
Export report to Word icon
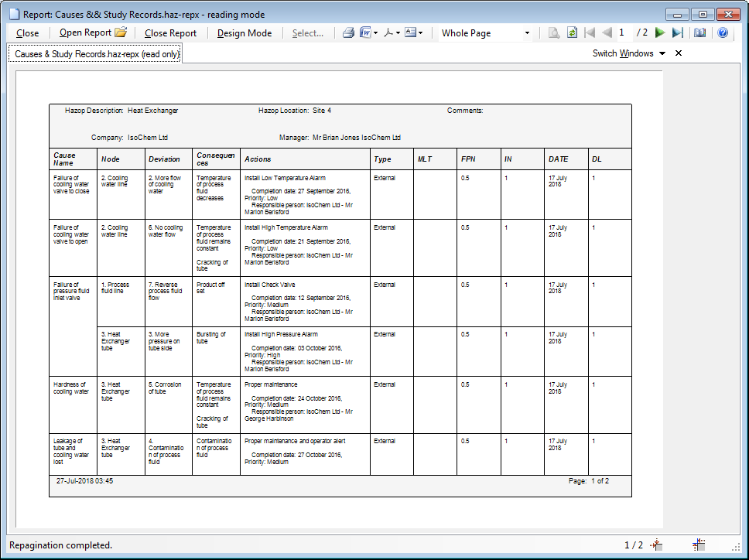[364, 33]
